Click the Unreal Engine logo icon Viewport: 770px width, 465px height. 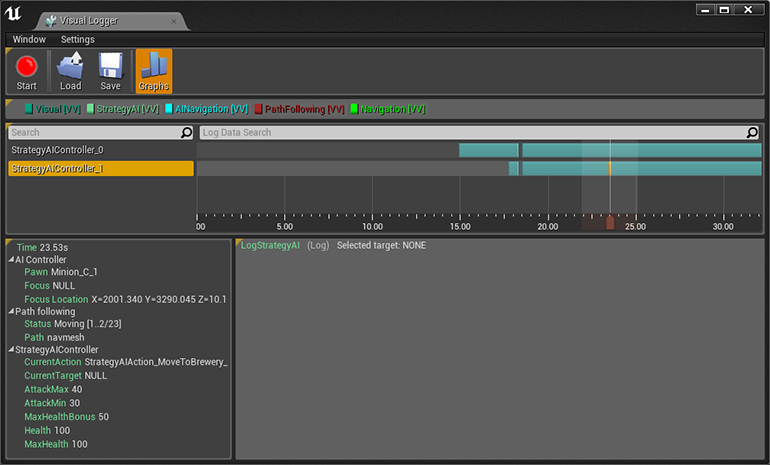(13, 13)
